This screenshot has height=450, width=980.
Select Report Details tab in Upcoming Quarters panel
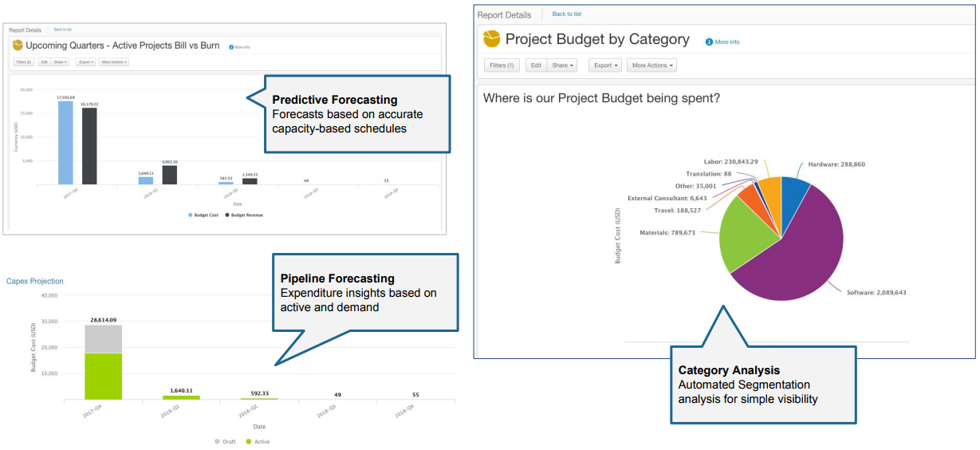[x=25, y=30]
